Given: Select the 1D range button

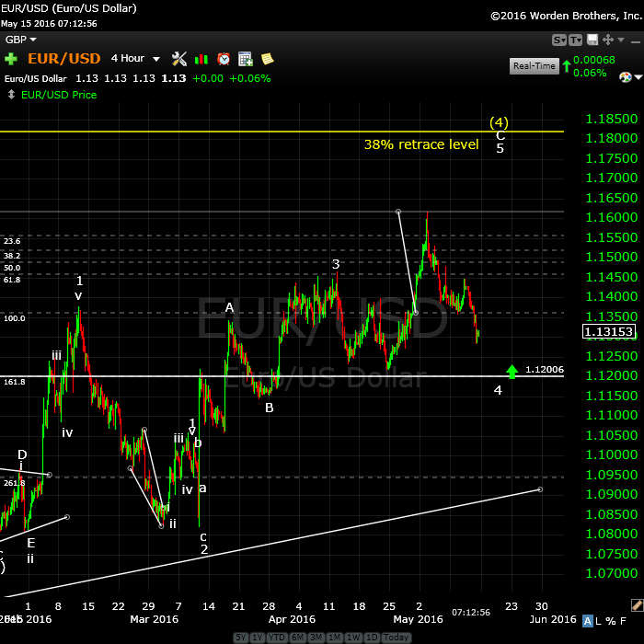Looking at the screenshot, I should click(372, 637).
